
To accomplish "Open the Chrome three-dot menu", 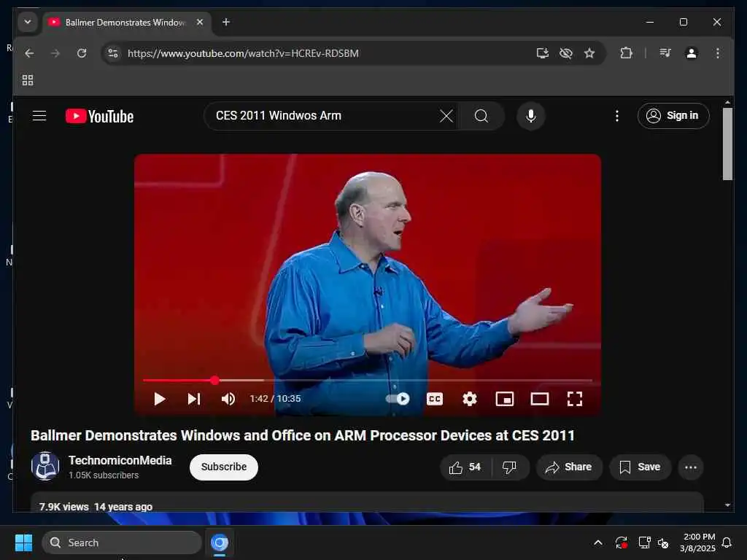I will tap(718, 53).
